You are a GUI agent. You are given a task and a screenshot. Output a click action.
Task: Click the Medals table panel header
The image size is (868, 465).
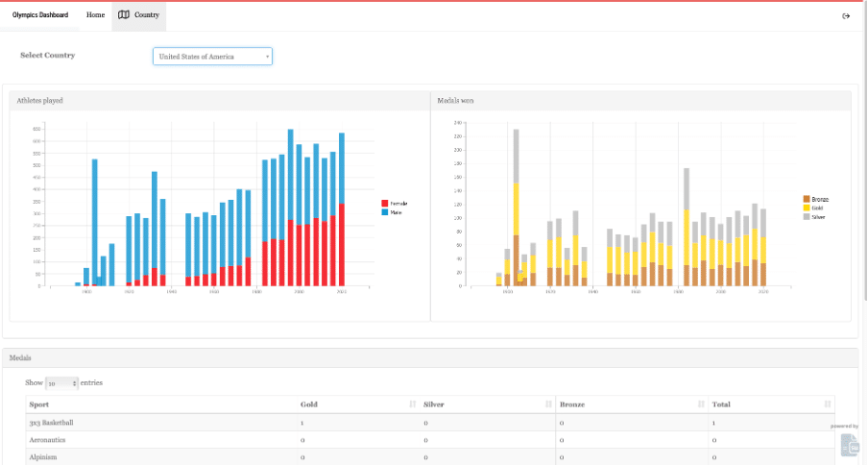tap(430, 358)
